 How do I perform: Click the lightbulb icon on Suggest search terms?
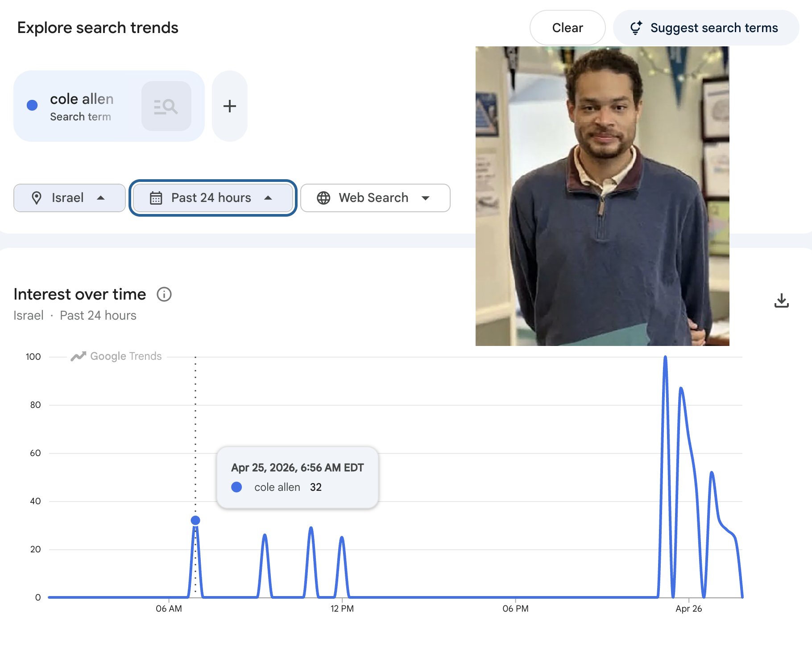click(x=637, y=27)
